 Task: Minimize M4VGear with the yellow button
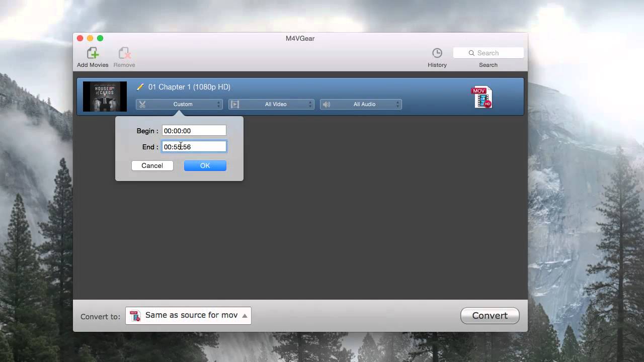pyautogui.click(x=90, y=38)
